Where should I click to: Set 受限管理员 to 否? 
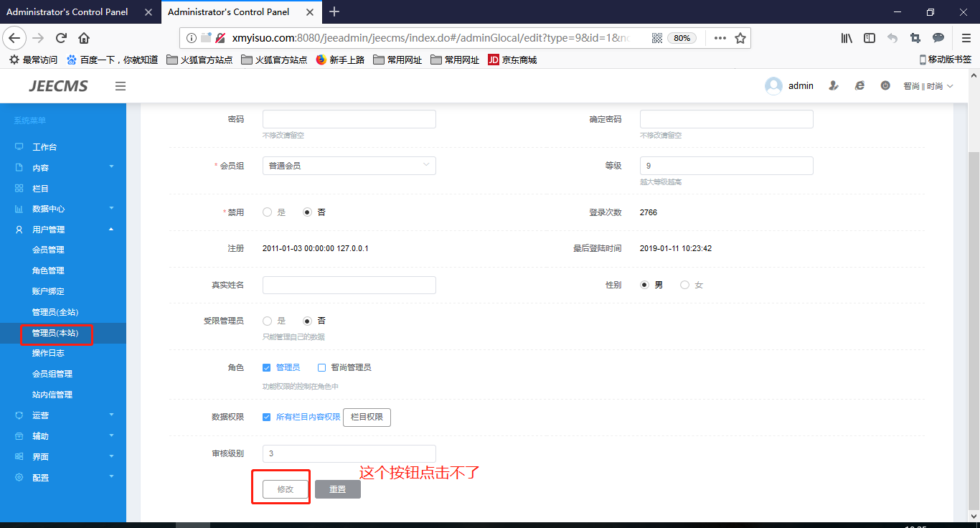(308, 321)
